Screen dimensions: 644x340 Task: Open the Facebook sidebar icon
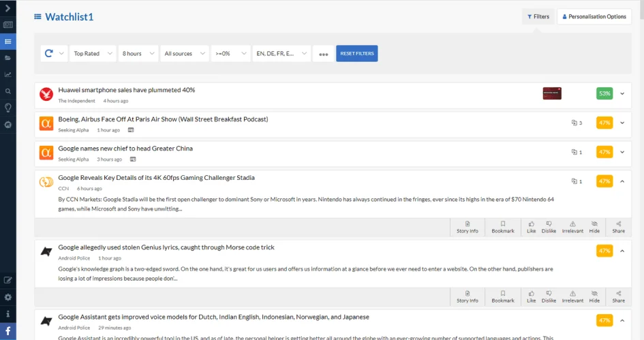pos(7,331)
